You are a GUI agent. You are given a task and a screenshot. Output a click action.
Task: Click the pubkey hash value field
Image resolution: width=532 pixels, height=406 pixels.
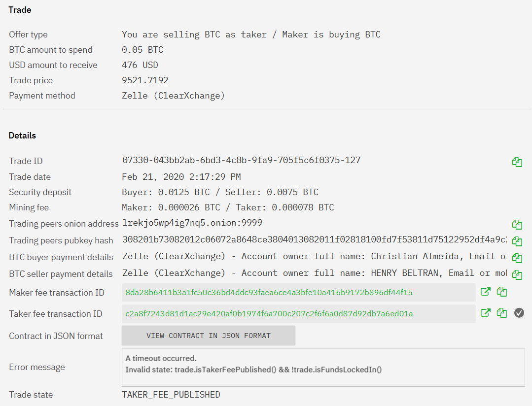[x=315, y=239]
